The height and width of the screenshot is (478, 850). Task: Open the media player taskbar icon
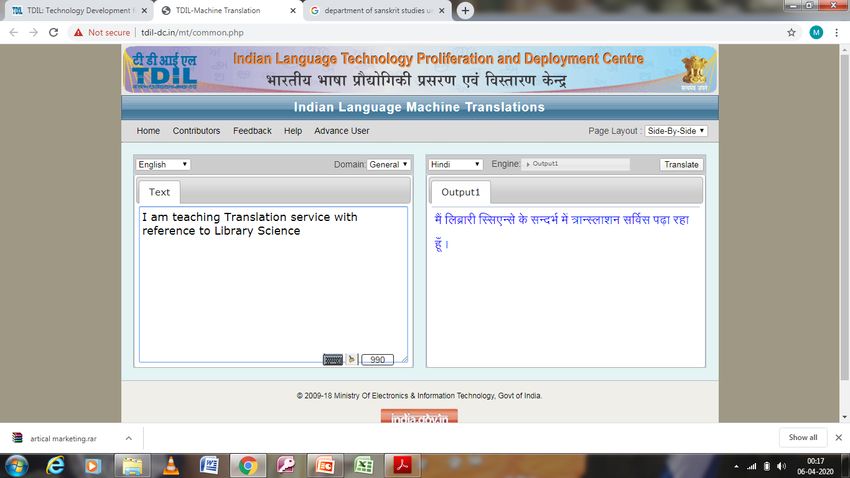(x=93, y=466)
